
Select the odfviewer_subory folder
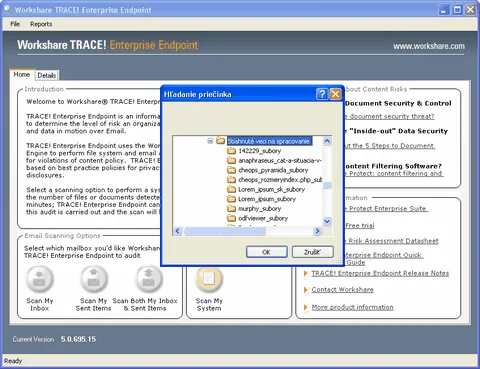coord(257,218)
